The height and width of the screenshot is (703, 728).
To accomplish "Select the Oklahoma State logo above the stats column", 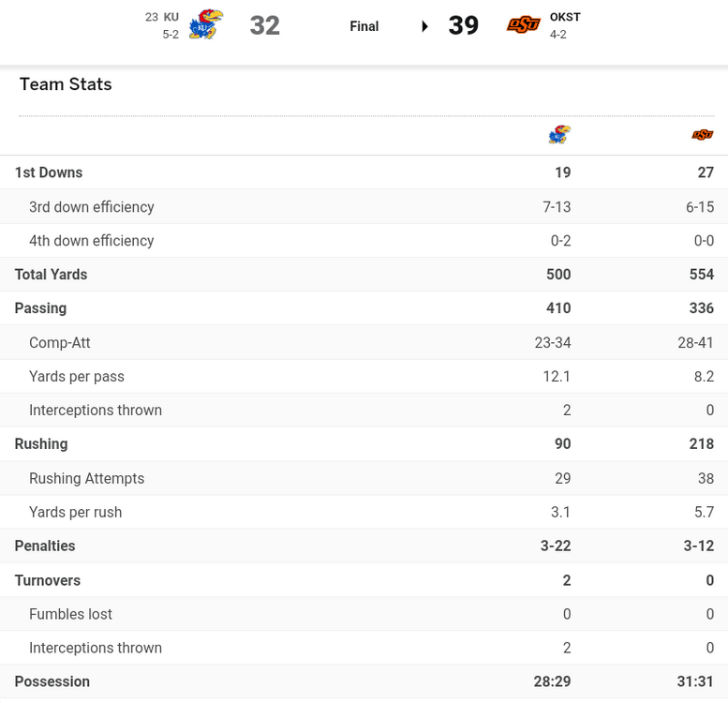I will [702, 135].
